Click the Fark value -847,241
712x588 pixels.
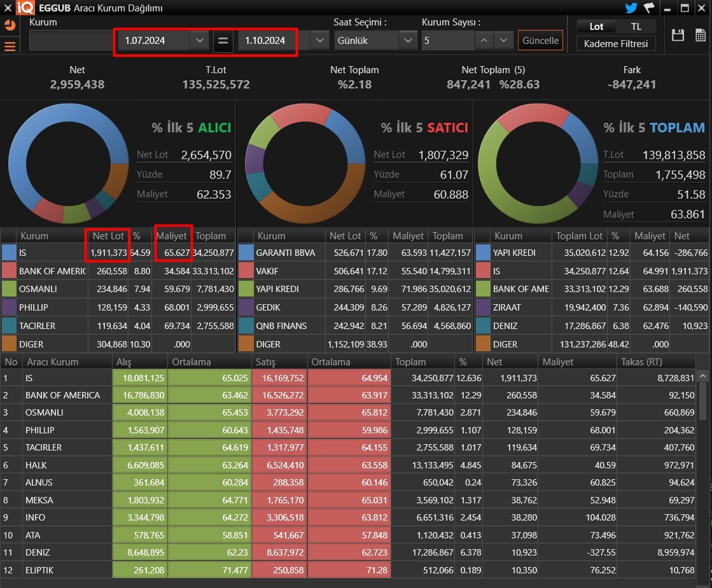(632, 85)
